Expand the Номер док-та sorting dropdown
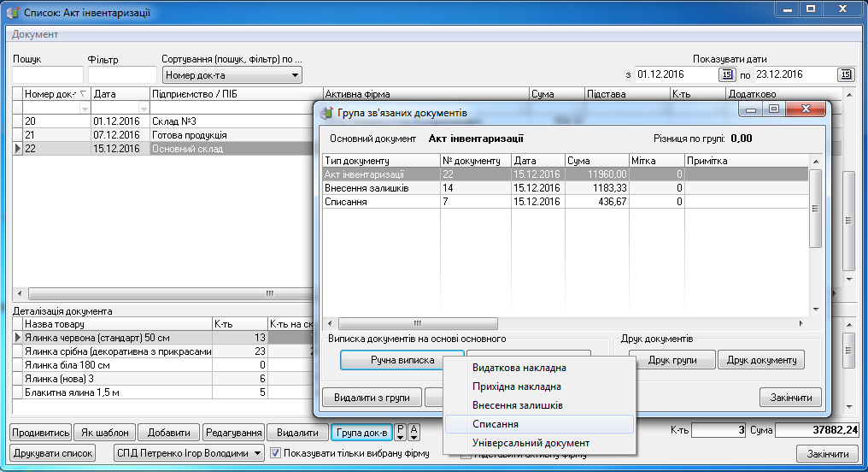Viewport: 868px width, 472px height. click(296, 75)
